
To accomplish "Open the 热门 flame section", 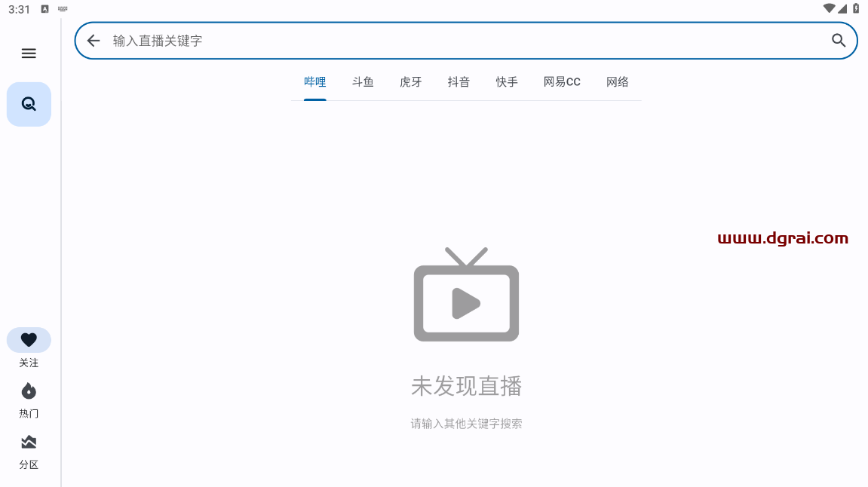I will (x=29, y=391).
